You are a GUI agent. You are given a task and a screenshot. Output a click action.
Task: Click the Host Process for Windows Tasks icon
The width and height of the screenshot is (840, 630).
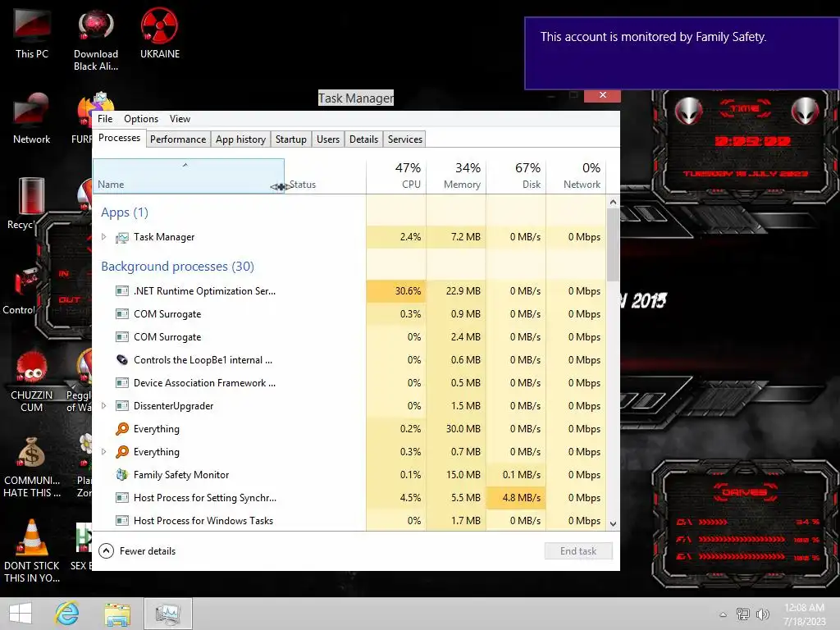(x=122, y=520)
